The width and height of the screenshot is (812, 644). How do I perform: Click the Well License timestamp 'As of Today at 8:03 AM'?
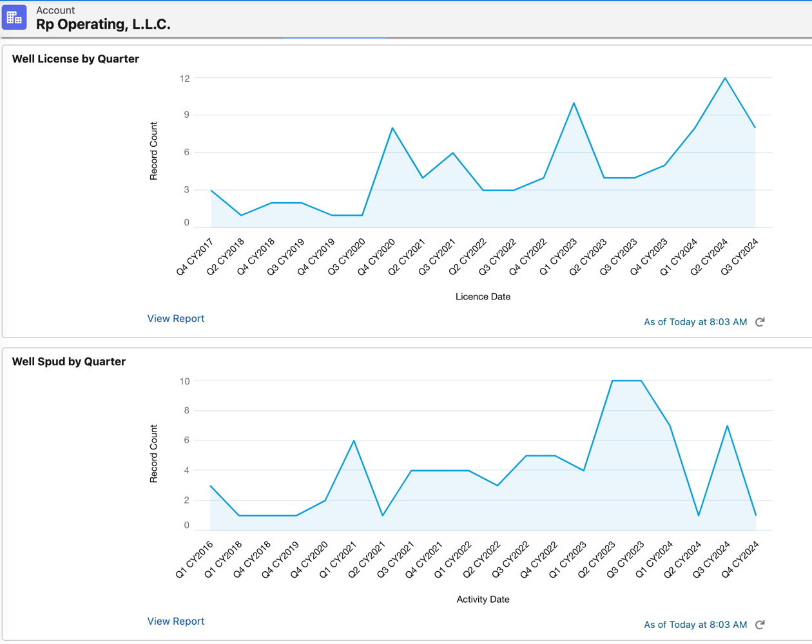coord(695,322)
